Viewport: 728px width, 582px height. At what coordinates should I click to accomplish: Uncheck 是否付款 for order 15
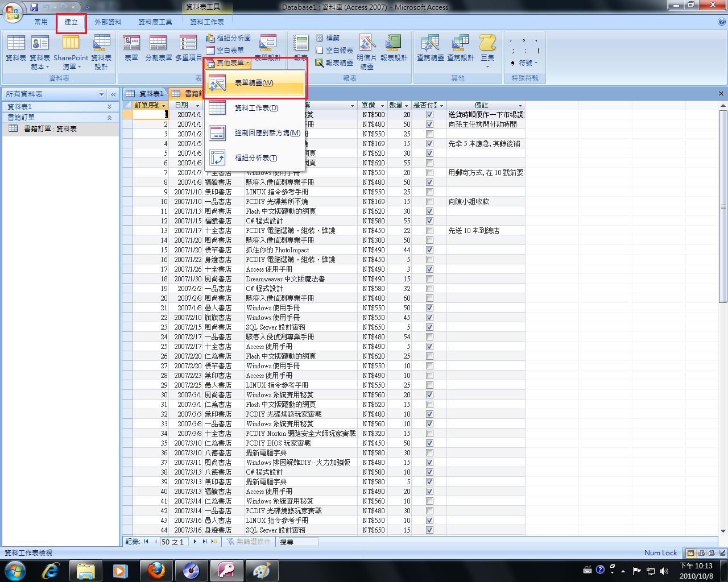429,250
